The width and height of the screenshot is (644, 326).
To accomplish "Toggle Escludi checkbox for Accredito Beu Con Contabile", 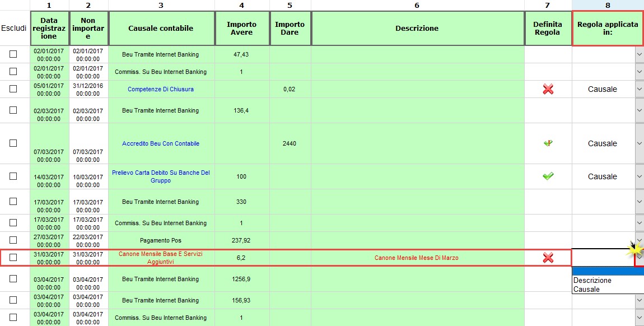I will [x=13, y=143].
